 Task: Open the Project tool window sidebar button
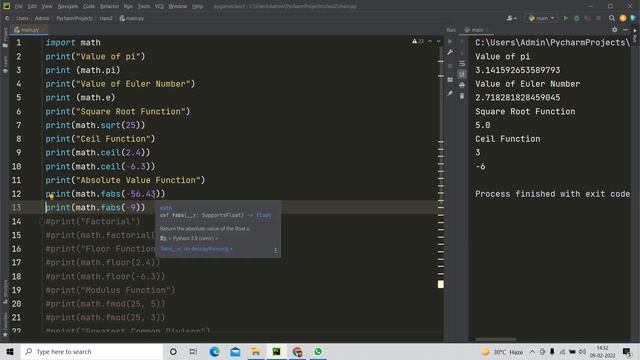5,38
